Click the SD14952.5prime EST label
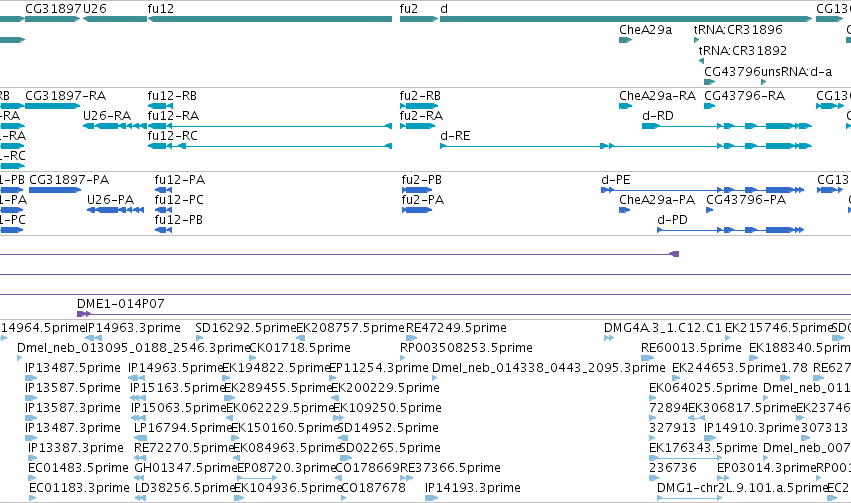The height and width of the screenshot is (503, 851). [x=388, y=429]
